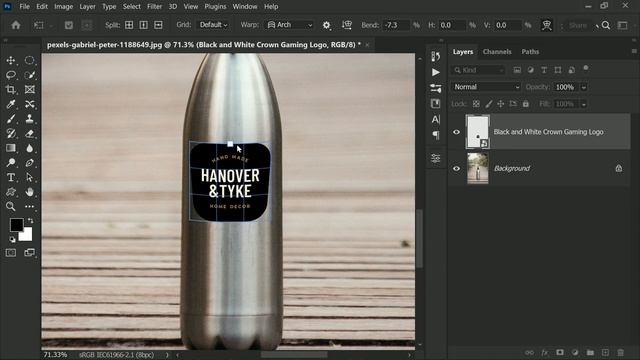Screen dimensions: 640x360
Task: Toggle lock position
Action: coord(501,104)
